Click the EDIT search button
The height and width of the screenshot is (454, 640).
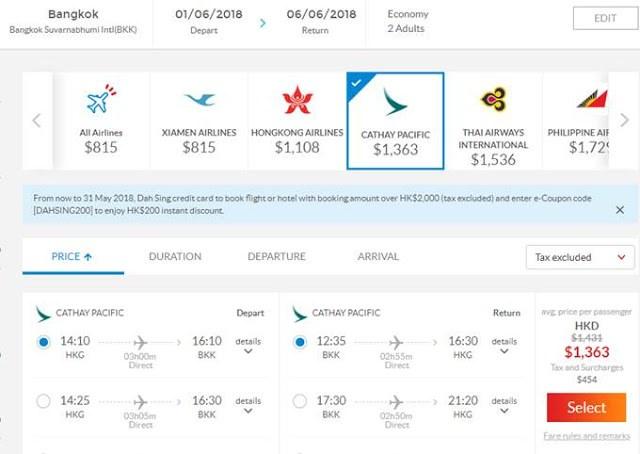(x=605, y=18)
